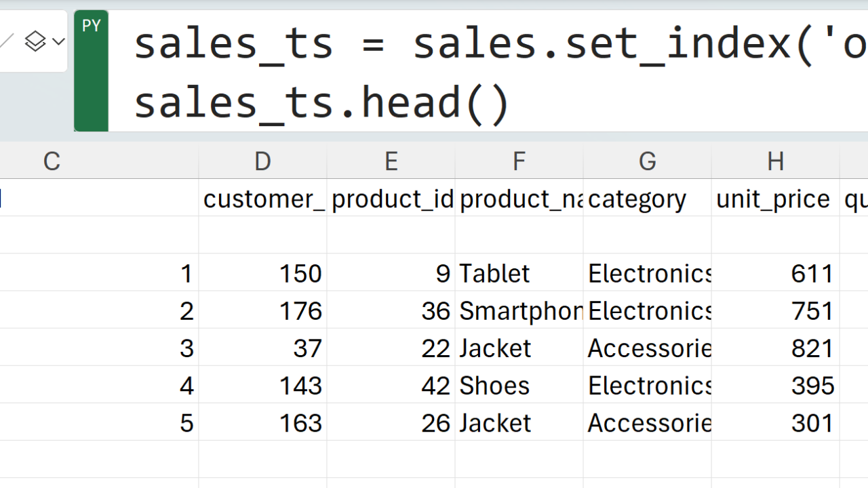This screenshot has height=488, width=868.
Task: Select column H header
Action: pyautogui.click(x=775, y=161)
